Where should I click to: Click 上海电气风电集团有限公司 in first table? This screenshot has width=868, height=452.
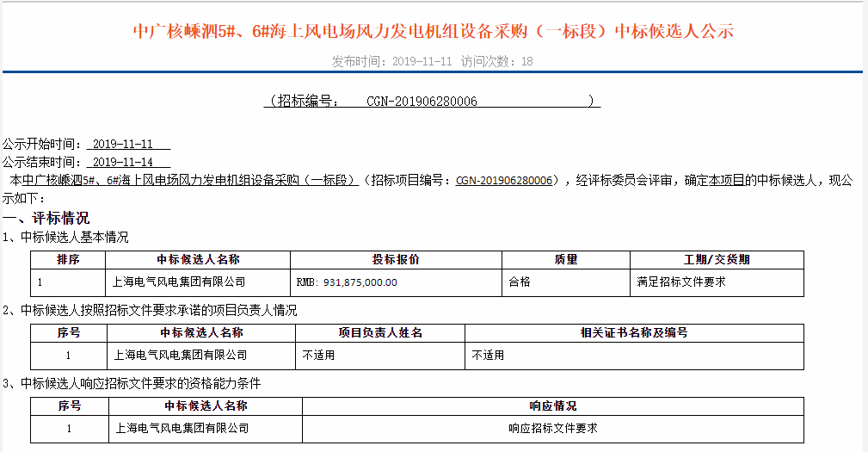[x=179, y=282]
